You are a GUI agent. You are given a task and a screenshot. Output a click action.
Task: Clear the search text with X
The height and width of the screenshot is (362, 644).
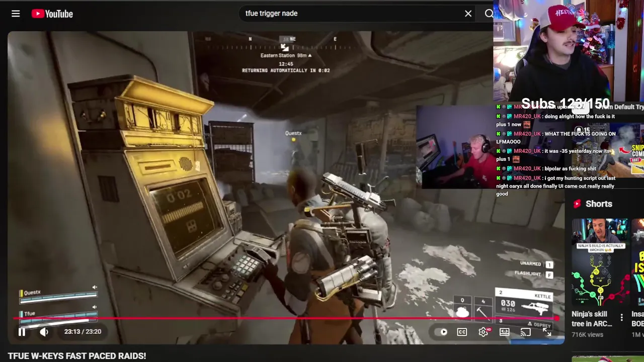(468, 14)
